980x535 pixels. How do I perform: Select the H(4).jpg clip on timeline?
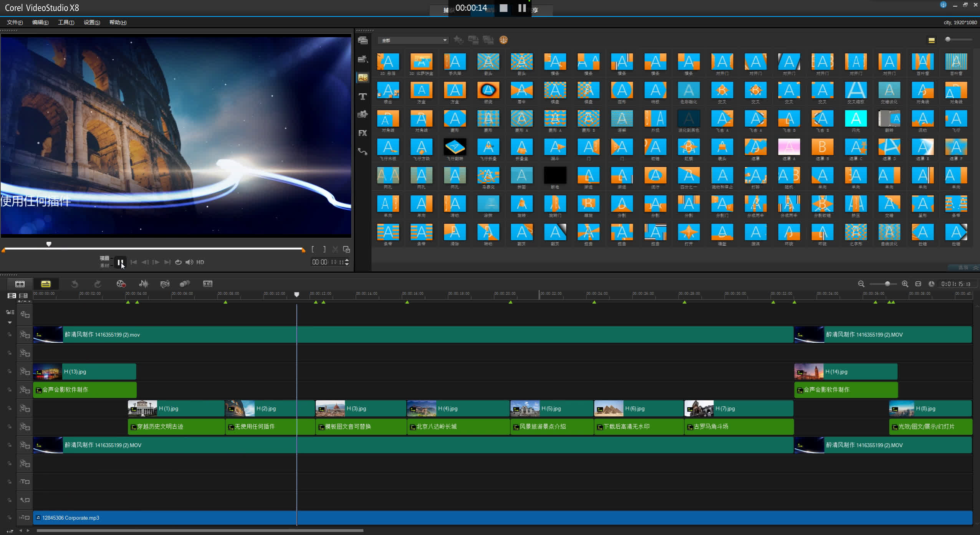click(x=458, y=409)
